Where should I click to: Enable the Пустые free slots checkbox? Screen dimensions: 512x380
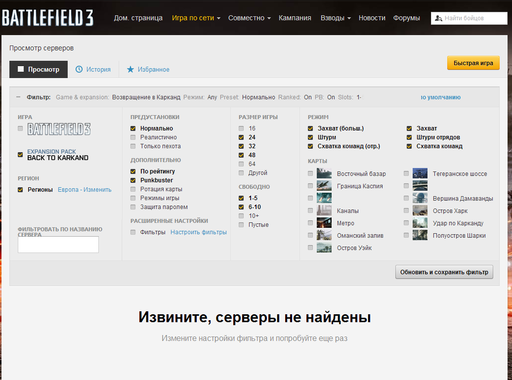(241, 225)
